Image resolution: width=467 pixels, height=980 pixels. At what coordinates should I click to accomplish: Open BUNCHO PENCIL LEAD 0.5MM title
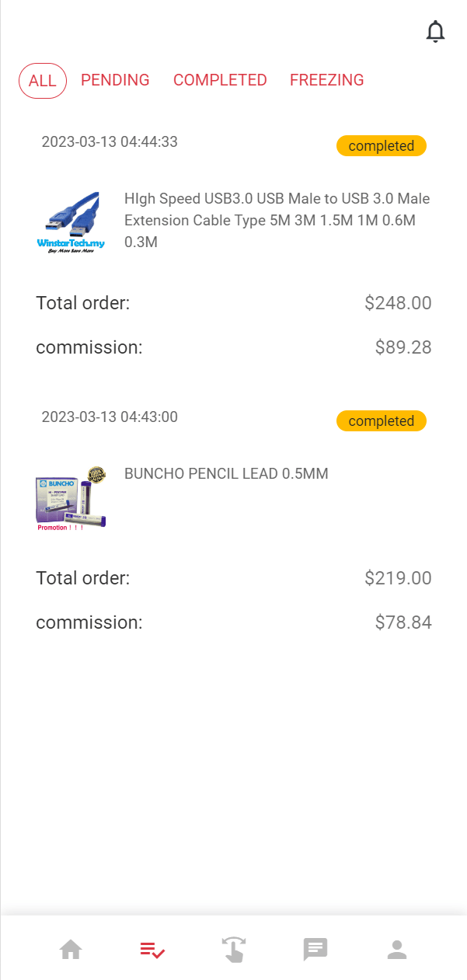(226, 473)
